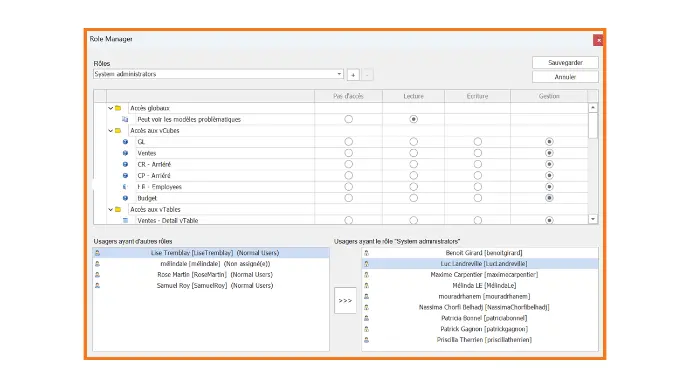Click the user icon beside Patrick Gagnon

(x=367, y=329)
